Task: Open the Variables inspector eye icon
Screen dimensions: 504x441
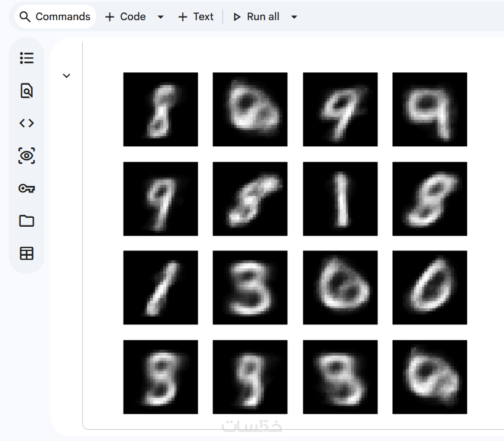Action: tap(27, 156)
